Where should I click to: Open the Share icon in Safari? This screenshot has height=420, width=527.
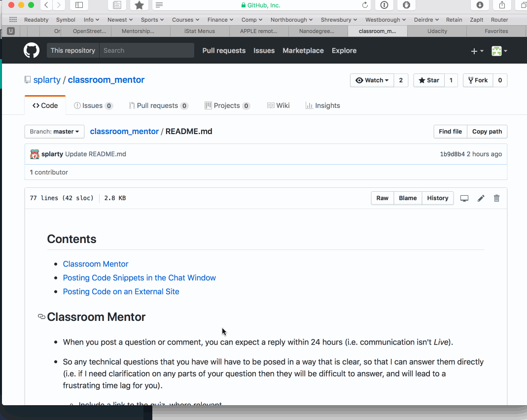[502, 5]
